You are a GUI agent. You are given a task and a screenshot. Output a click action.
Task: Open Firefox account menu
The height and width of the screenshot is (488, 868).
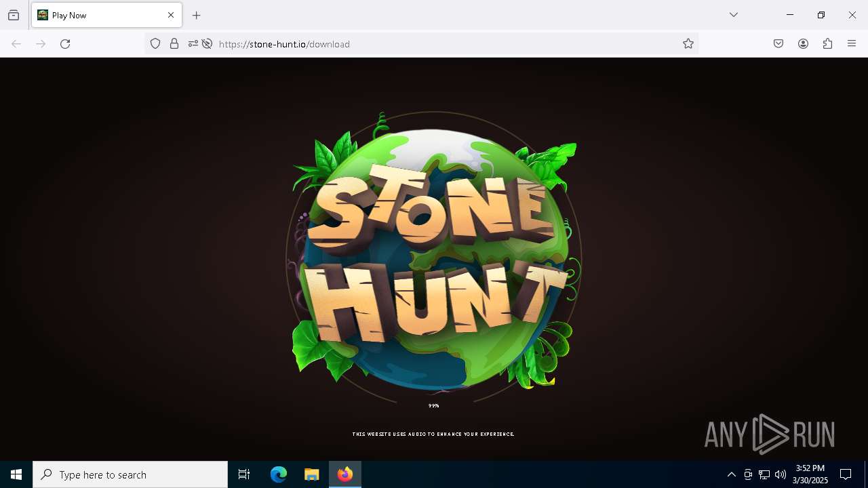(x=803, y=44)
